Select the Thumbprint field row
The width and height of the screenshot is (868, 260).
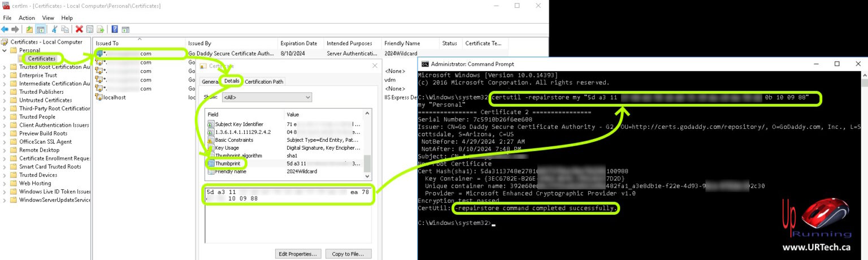(227, 163)
